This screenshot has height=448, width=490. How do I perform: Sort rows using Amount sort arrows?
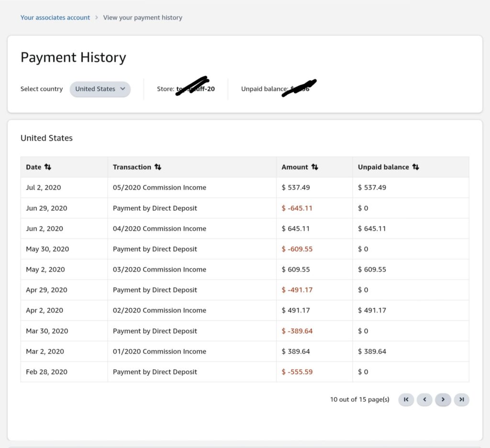[x=314, y=167]
